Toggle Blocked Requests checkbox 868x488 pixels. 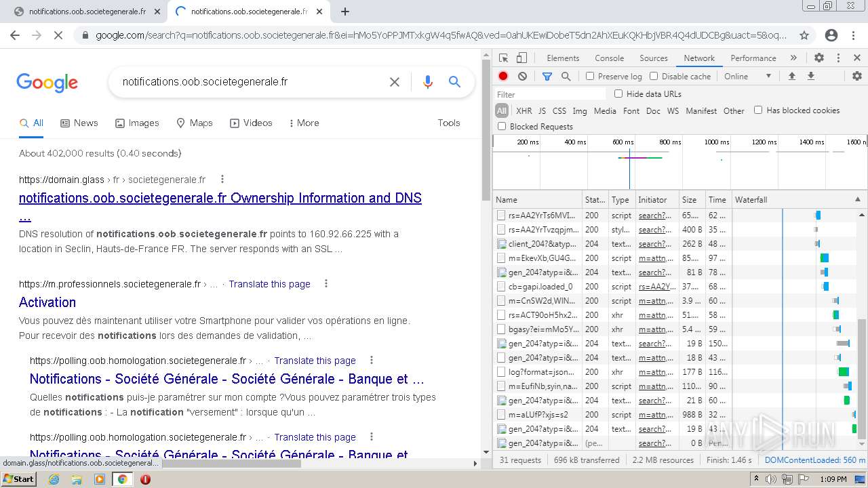(502, 126)
